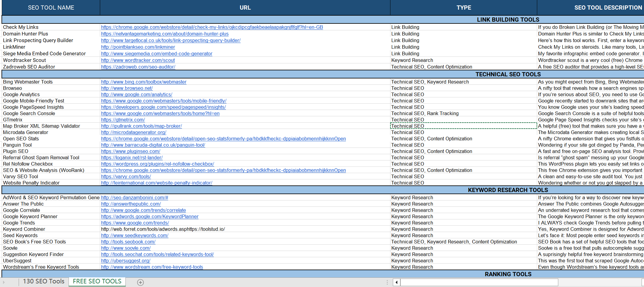
Task: Select SEO TOOL DESCRIPTION header cell
Action: 590,8
